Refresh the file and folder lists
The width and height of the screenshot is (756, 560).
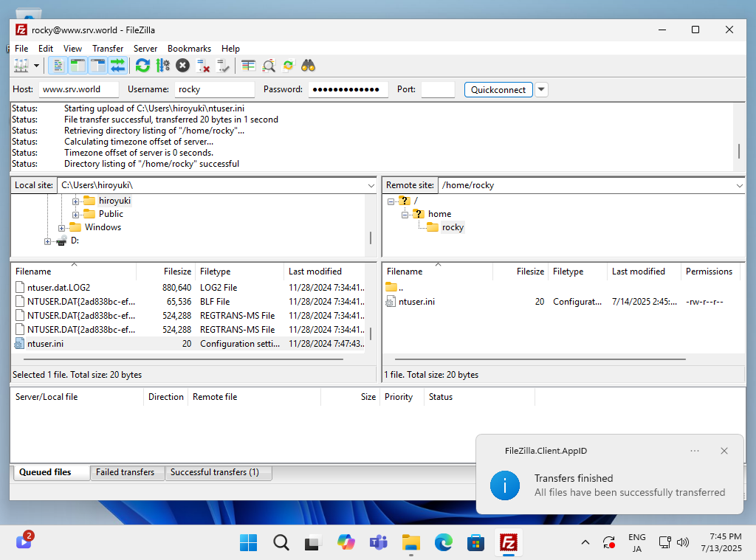point(142,65)
